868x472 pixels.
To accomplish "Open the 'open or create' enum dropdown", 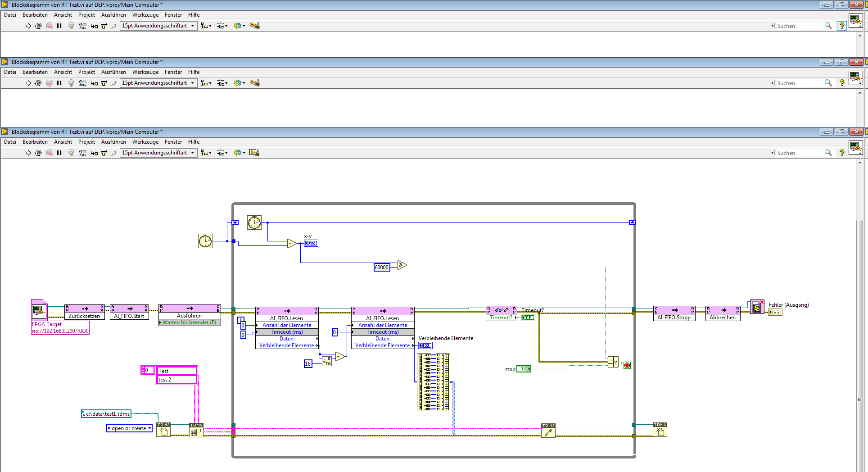I will 149,428.
